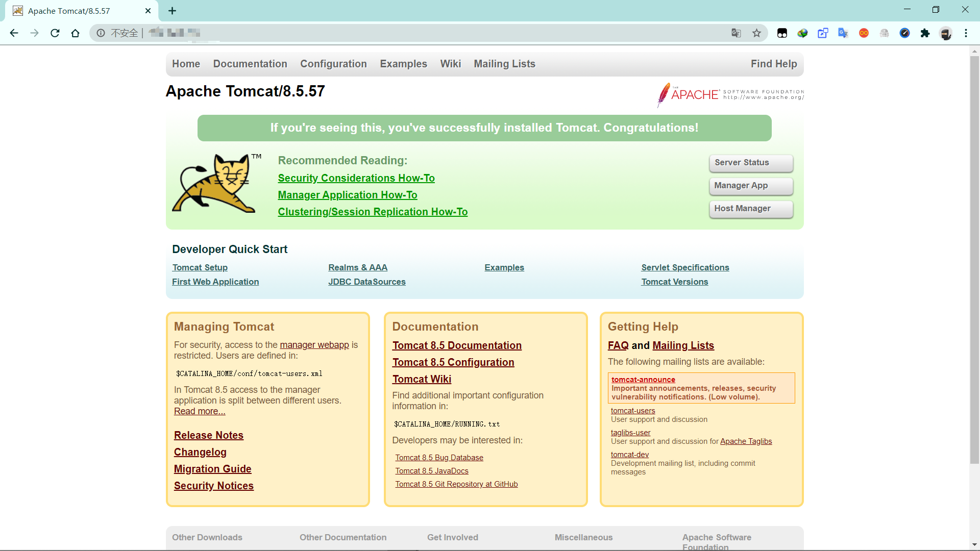Open the Chrome three-dot menu
The height and width of the screenshot is (551, 980).
966,33
